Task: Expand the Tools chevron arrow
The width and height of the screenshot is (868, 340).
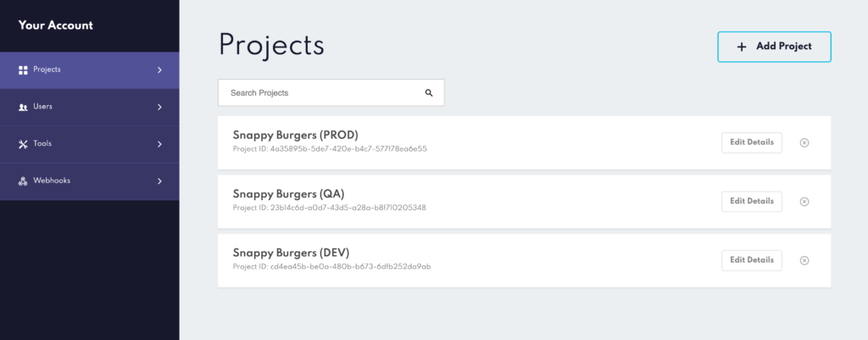Action: (x=159, y=144)
